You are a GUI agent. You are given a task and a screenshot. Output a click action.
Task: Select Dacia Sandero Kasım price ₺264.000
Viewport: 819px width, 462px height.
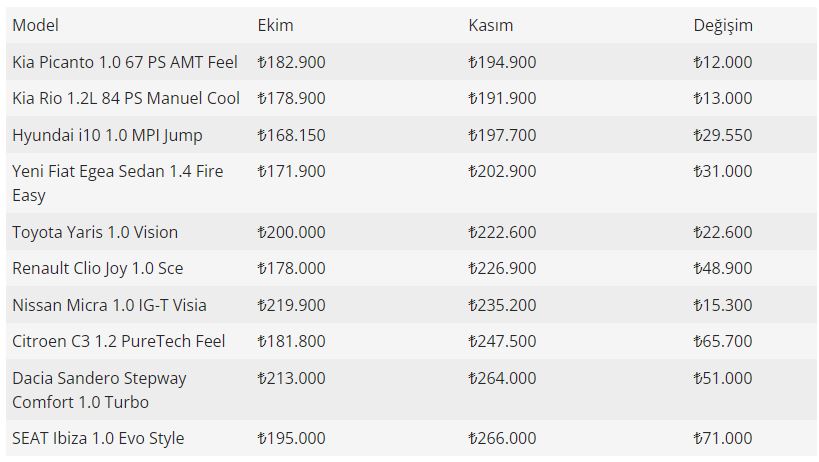point(502,378)
